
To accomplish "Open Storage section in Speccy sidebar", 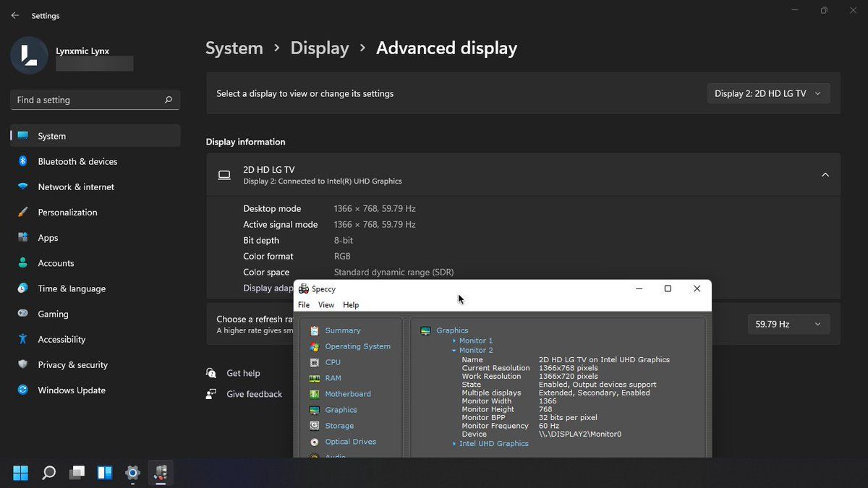I will (x=339, y=426).
